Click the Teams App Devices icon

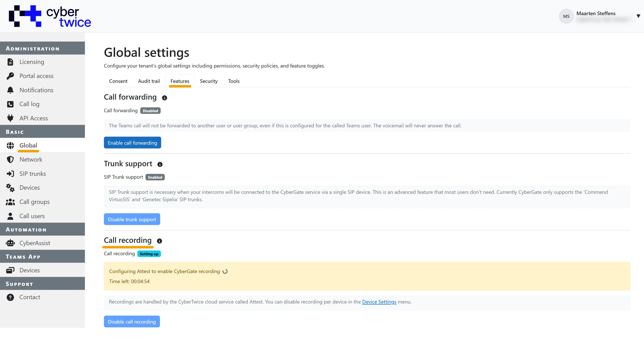(10, 270)
